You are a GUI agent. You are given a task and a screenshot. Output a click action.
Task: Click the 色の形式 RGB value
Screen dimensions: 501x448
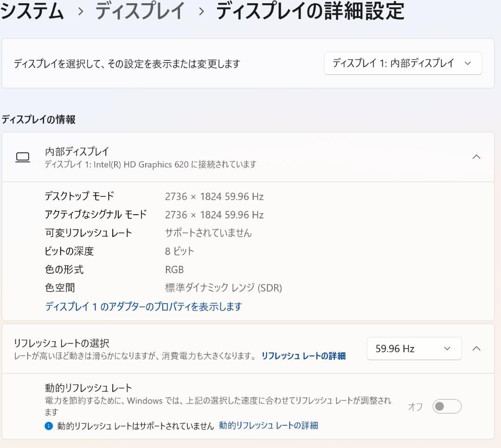tap(173, 269)
